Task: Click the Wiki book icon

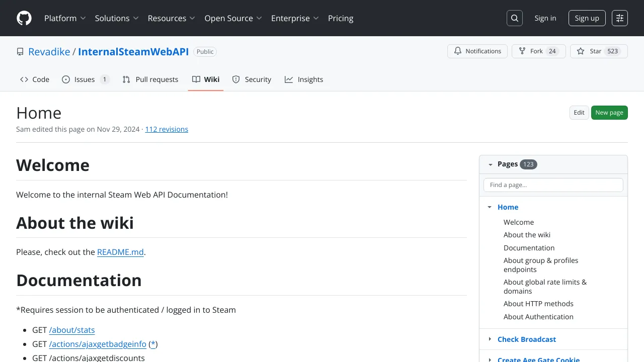Action: pyautogui.click(x=196, y=79)
